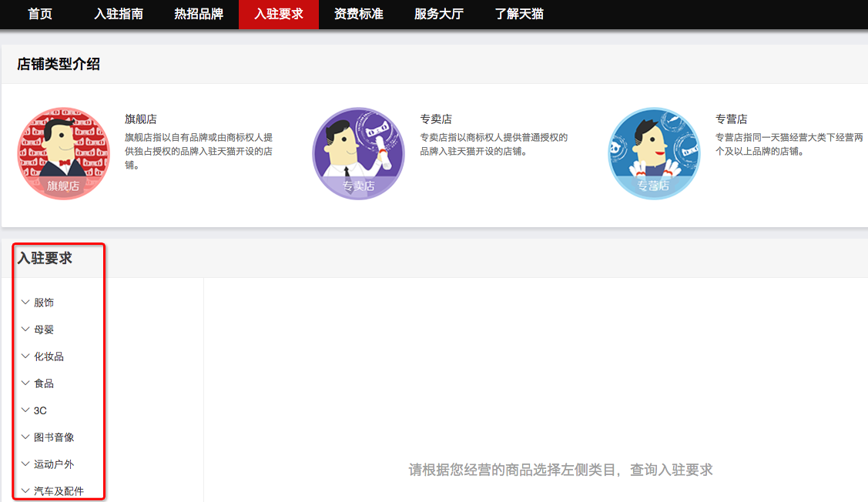
Task: Select the 运动户外 category label
Action: coord(54,464)
